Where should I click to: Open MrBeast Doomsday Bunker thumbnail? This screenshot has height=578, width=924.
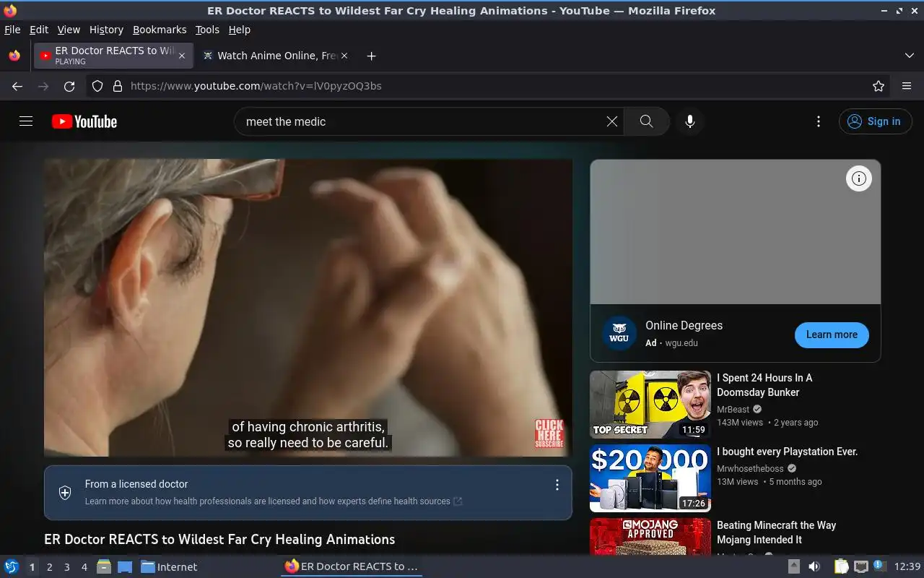(x=650, y=405)
